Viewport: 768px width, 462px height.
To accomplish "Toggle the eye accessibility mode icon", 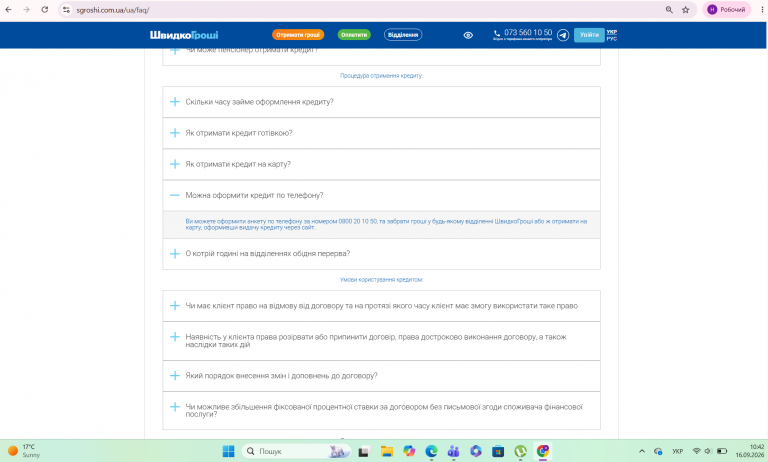I will [468, 35].
